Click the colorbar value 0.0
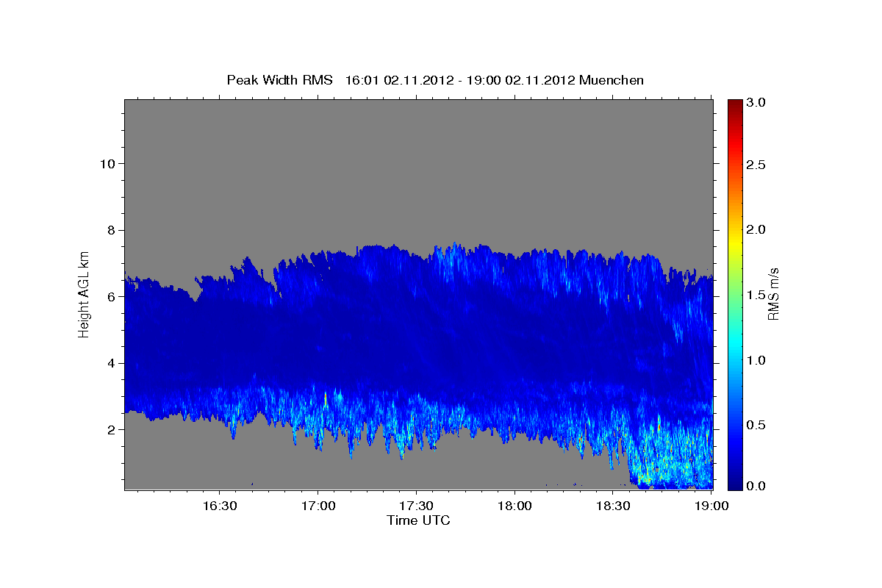 (x=756, y=485)
